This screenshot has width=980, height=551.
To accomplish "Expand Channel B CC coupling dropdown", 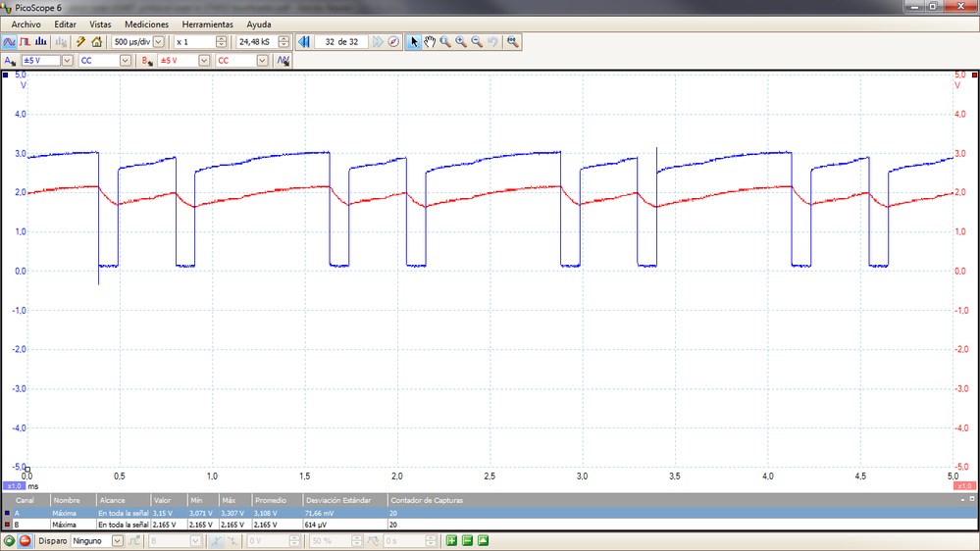I will (x=263, y=61).
